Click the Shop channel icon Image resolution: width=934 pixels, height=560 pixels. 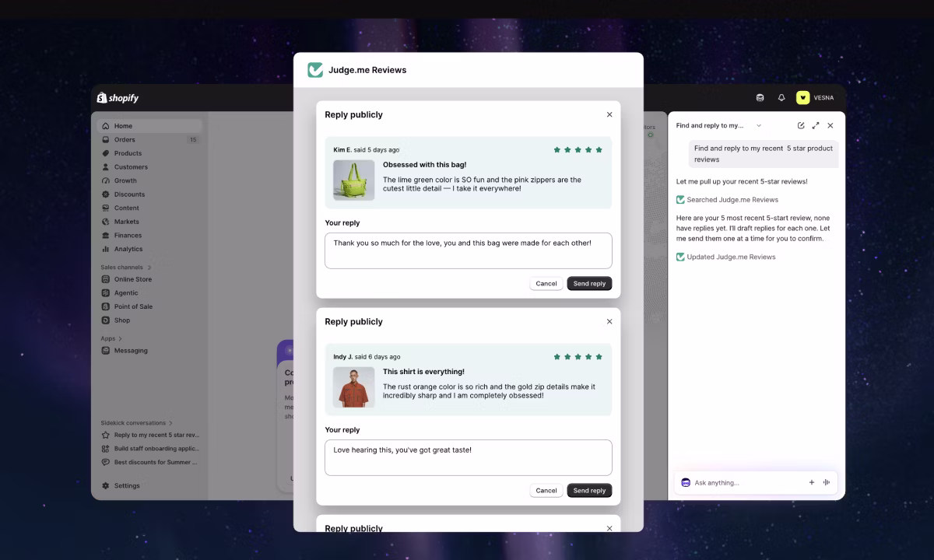pyautogui.click(x=106, y=320)
